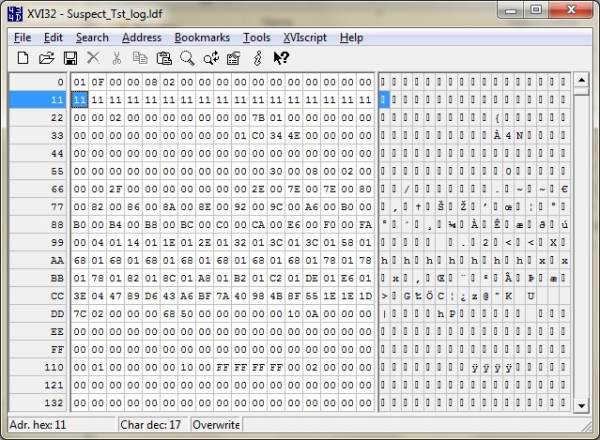Screen dimensions: 600x440
Task: Click the Save floppy disk icon
Action: coord(70,59)
